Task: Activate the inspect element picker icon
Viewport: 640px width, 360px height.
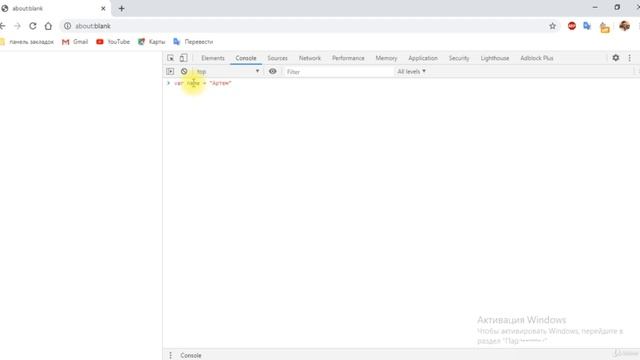Action: tap(171, 58)
